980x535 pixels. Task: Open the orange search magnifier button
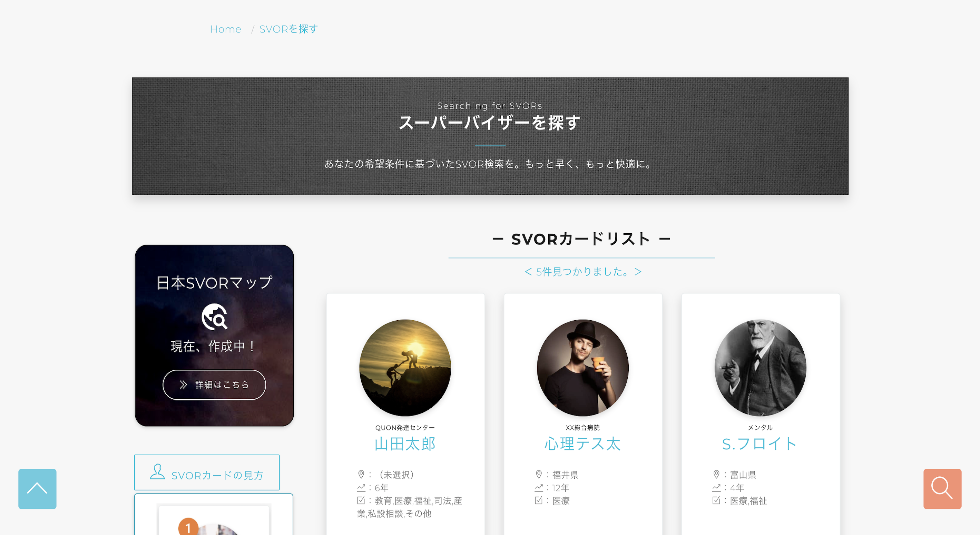point(942,489)
